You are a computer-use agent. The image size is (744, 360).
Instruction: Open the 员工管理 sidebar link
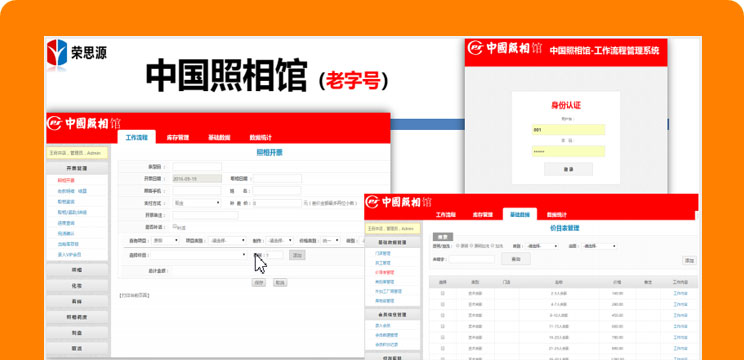[382, 263]
